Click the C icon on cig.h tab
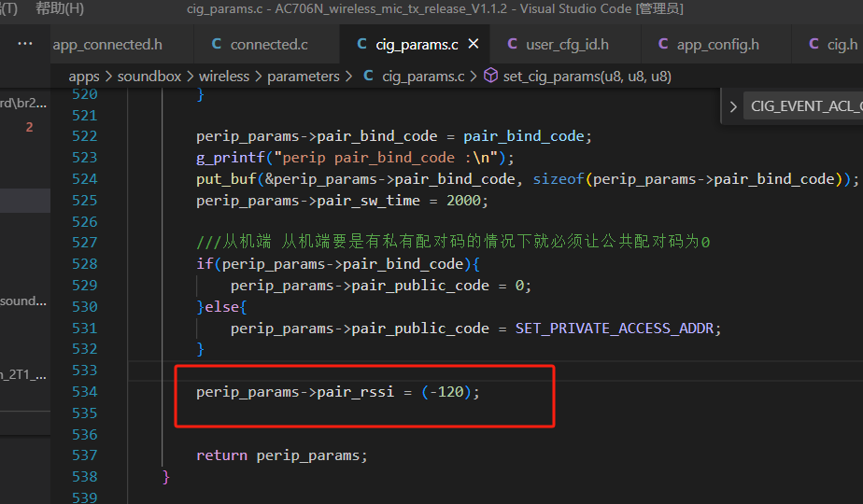Screen dimensions: 863x504 (813, 44)
